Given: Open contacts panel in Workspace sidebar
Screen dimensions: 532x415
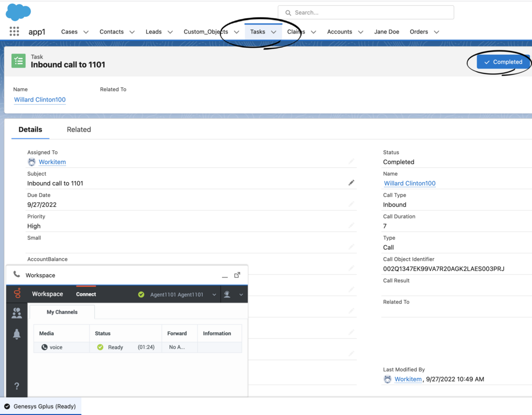Looking at the screenshot, I should pyautogui.click(x=16, y=312).
